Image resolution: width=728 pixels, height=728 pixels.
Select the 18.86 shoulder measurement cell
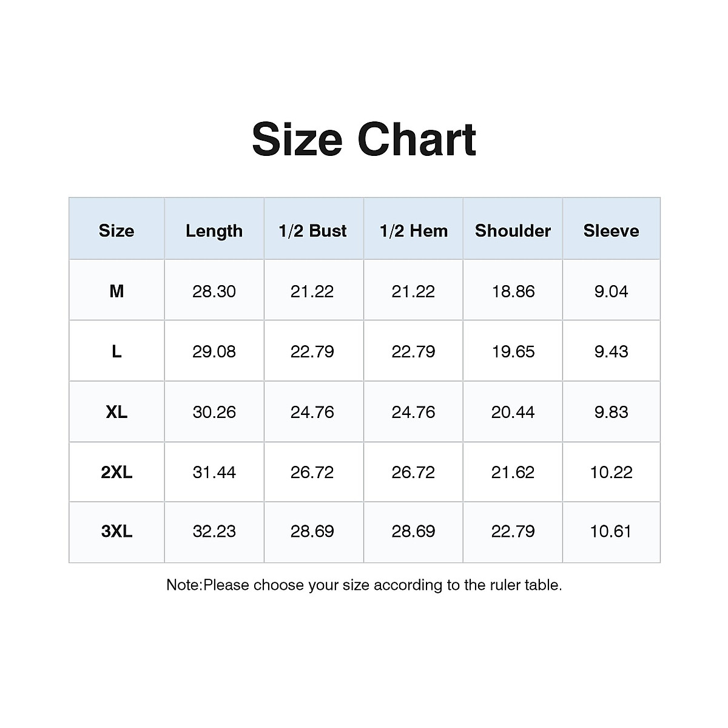pos(513,291)
